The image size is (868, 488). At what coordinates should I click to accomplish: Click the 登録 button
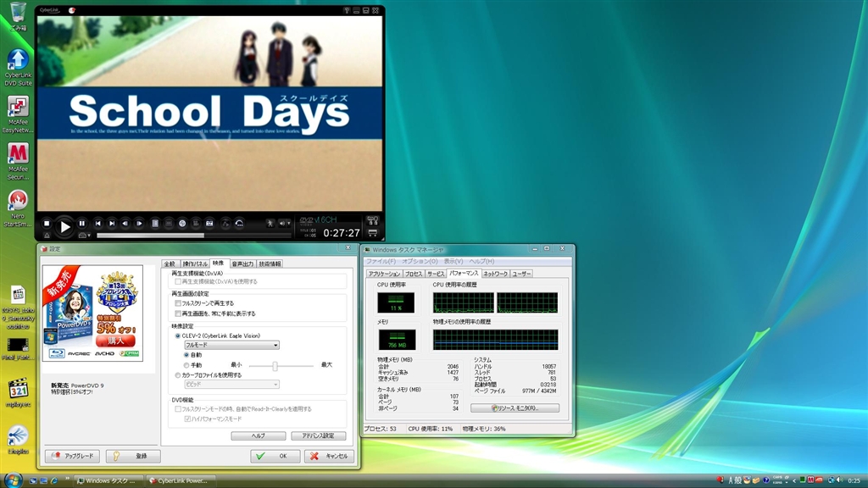coord(133,456)
